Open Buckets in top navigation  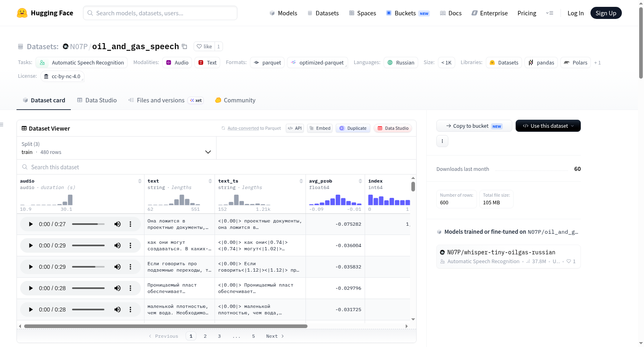coord(408,13)
